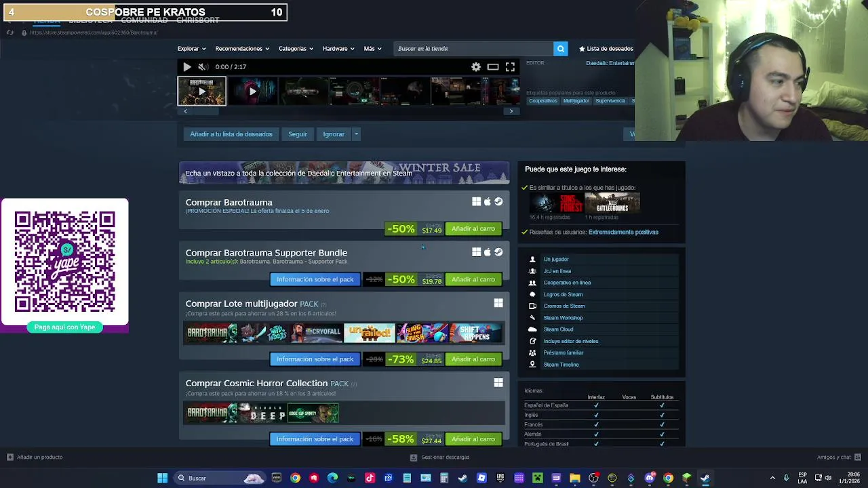The width and height of the screenshot is (868, 488).
Task: Click the Cooperativos tag
Action: point(543,101)
